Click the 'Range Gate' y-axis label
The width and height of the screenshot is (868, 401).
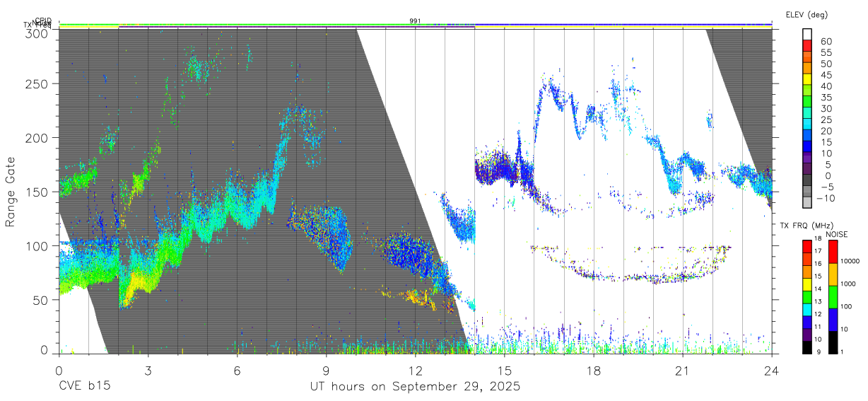pyautogui.click(x=11, y=192)
